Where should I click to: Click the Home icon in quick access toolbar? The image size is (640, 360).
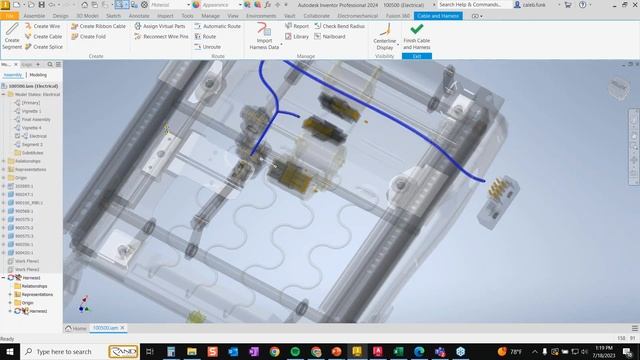click(84, 5)
